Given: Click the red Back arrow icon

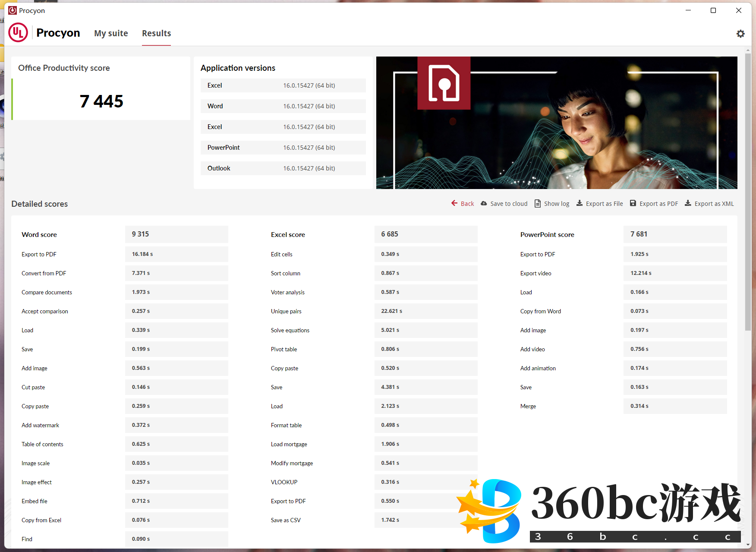Looking at the screenshot, I should 454,203.
